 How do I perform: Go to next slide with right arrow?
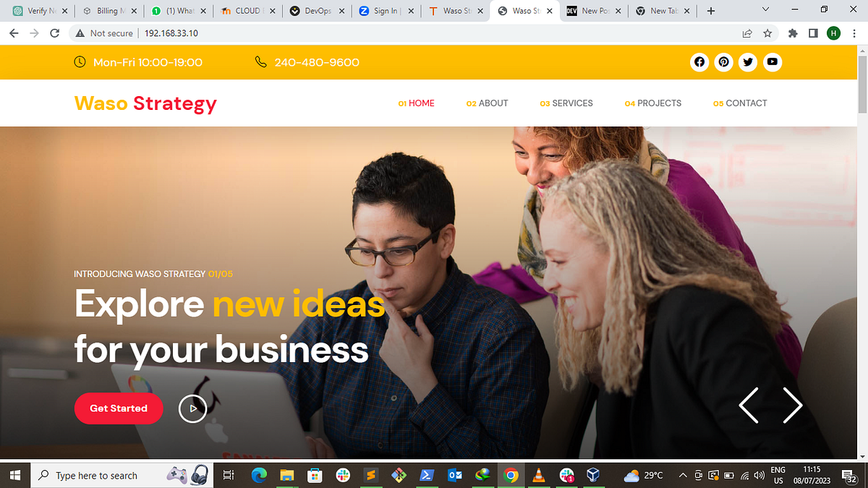click(793, 406)
